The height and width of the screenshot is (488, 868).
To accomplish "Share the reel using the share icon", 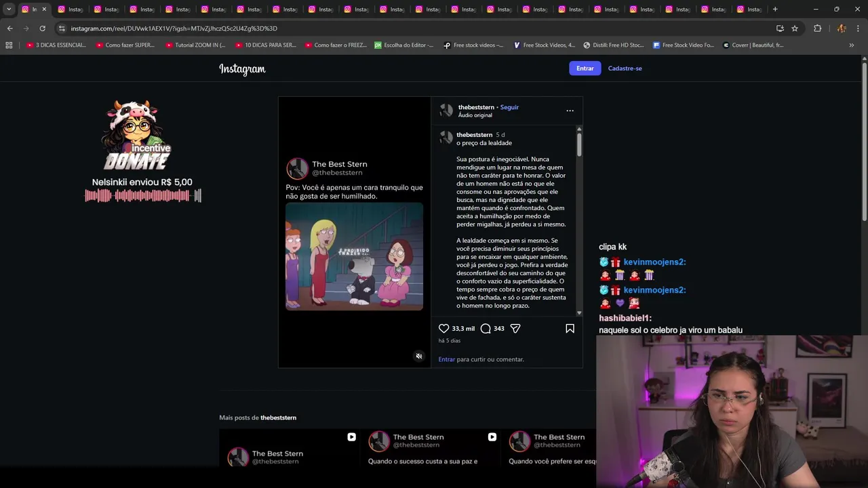I will click(x=515, y=329).
